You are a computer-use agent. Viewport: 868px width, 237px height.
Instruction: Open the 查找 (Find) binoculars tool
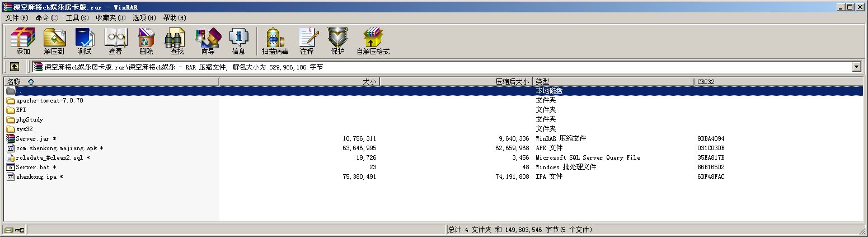click(177, 41)
